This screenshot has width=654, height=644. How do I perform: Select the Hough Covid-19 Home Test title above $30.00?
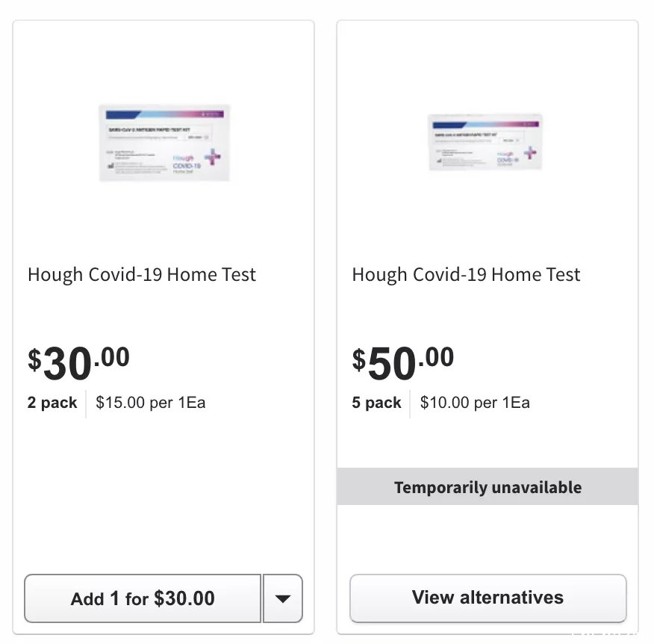(x=142, y=275)
